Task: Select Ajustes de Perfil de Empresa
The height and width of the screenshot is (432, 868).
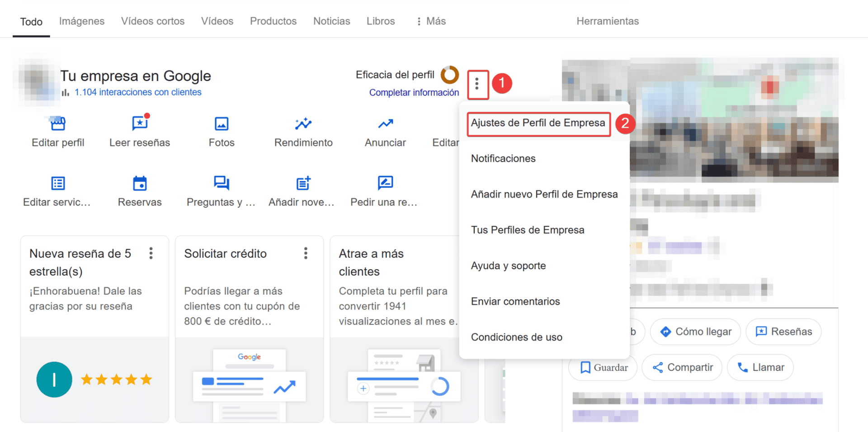Action: 538,123
